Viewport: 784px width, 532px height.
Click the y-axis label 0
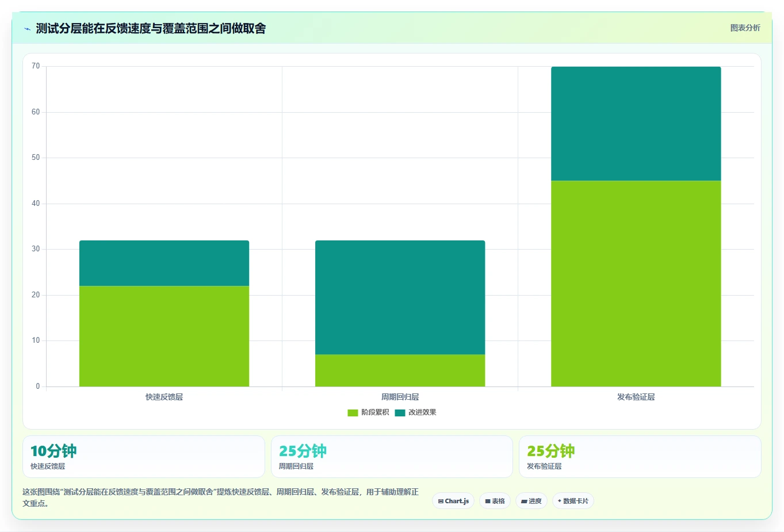38,386
